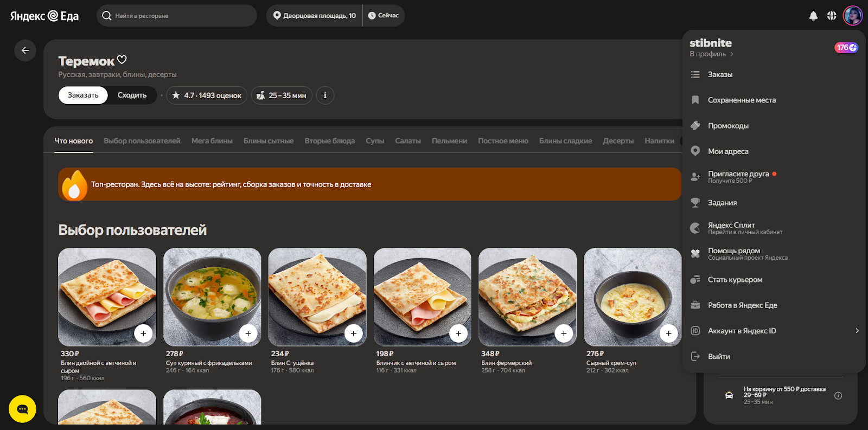Switch to Блины сытные tab
Image resolution: width=868 pixels, height=430 pixels.
coord(269,141)
